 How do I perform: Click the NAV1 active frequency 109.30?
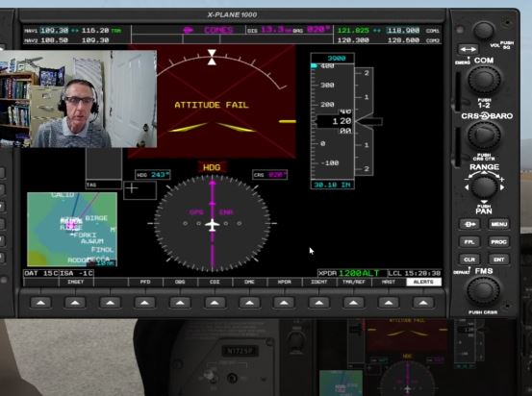54,31
